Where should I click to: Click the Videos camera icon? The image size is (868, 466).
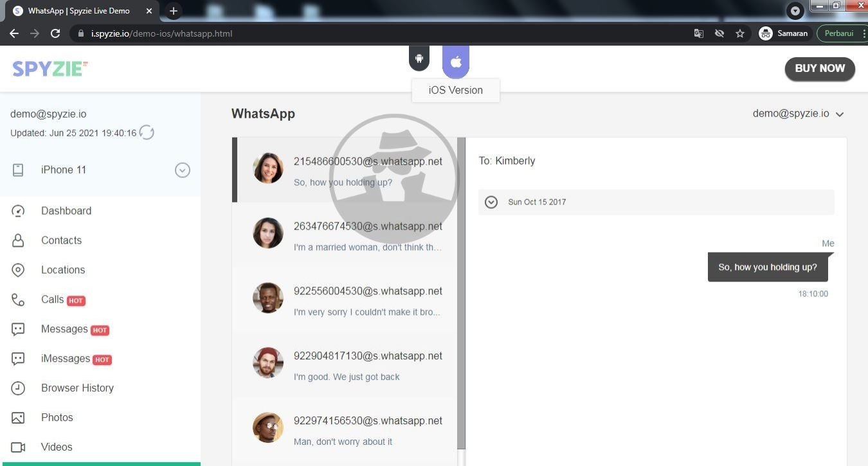click(x=18, y=447)
